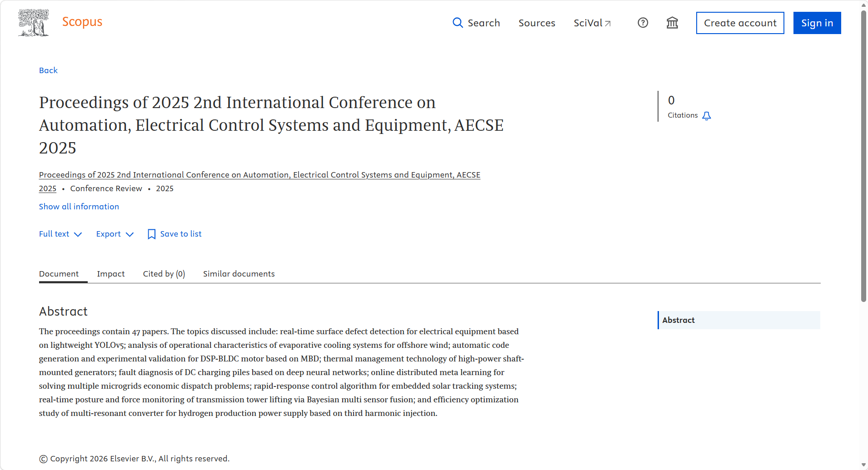Set citation alert with bell icon
868x470 pixels.
click(x=706, y=116)
